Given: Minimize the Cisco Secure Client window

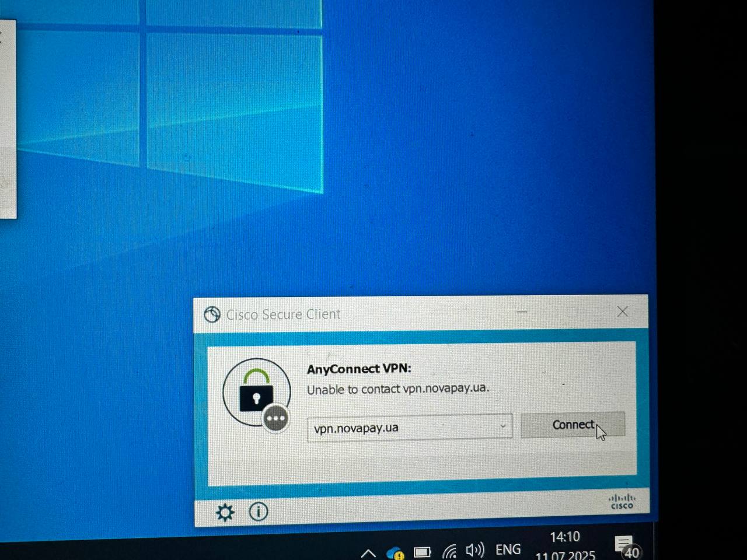Looking at the screenshot, I should click(x=522, y=312).
